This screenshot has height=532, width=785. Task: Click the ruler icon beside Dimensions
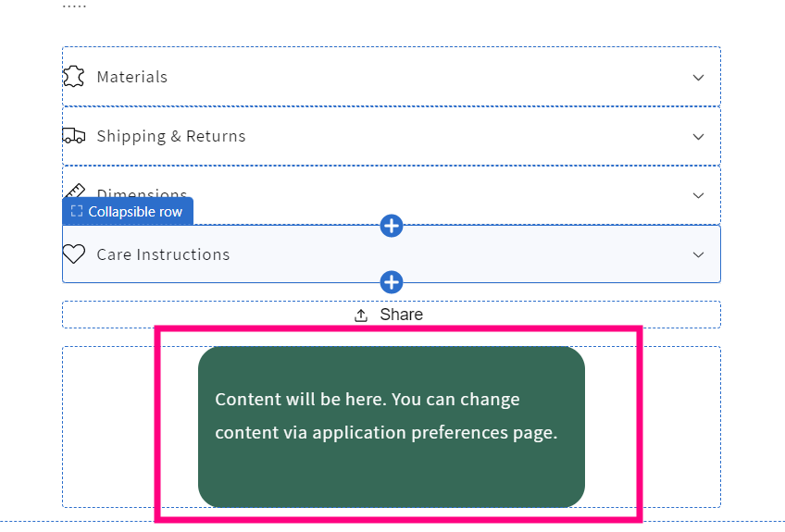pyautogui.click(x=75, y=192)
